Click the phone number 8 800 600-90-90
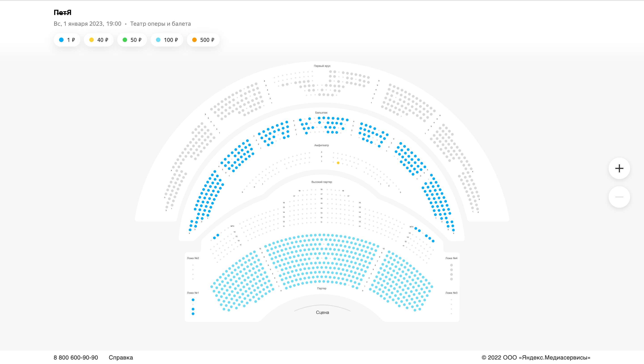The width and height of the screenshot is (644, 364). [x=76, y=358]
